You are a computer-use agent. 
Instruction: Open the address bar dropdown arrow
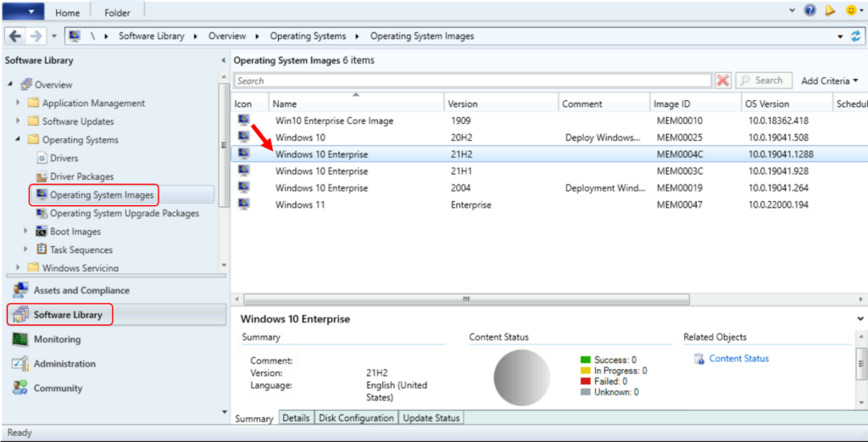point(840,36)
